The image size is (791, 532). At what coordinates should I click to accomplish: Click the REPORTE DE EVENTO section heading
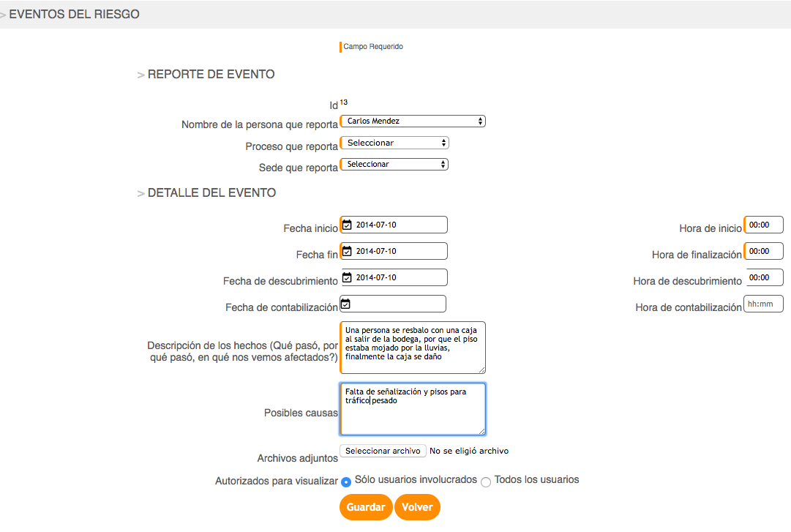click(x=211, y=74)
